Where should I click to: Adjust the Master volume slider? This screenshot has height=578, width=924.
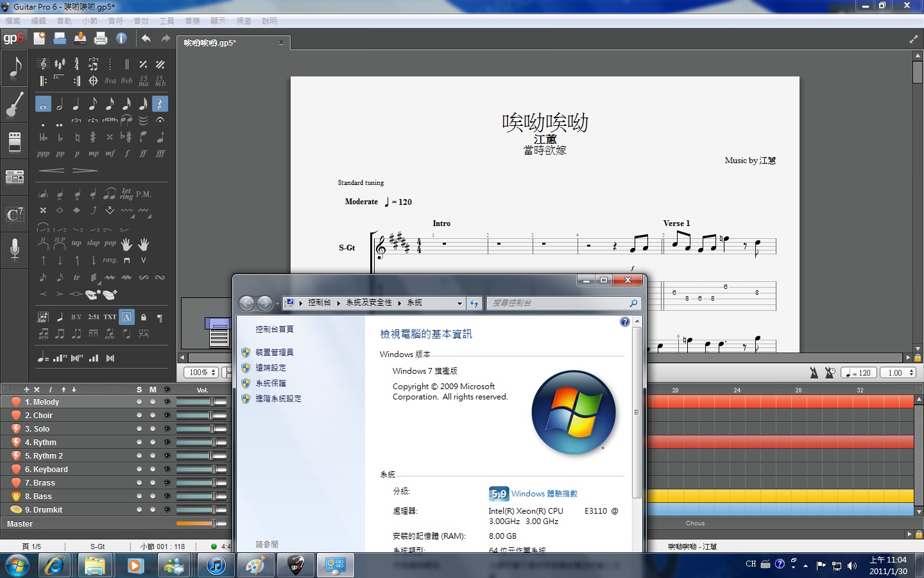click(x=201, y=523)
